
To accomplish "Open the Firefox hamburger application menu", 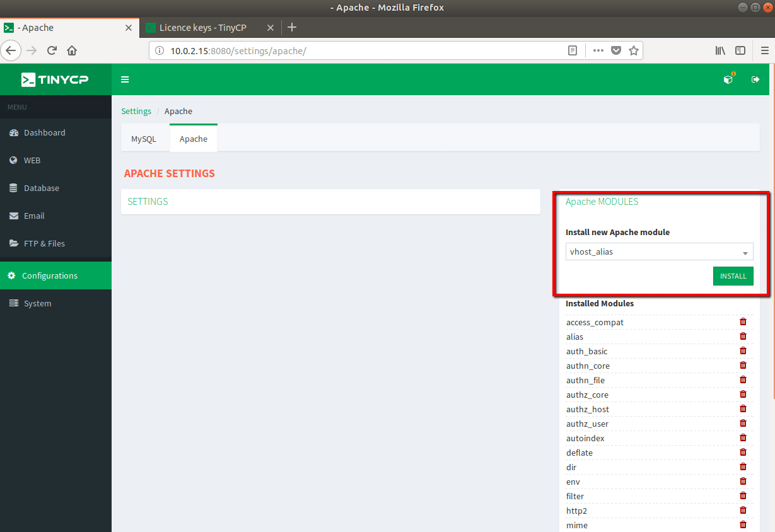I will (764, 50).
